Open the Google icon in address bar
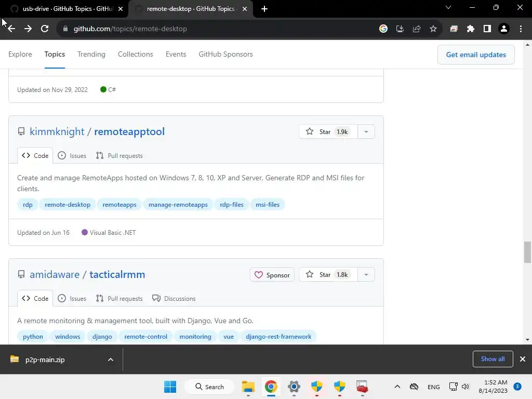Image resolution: width=532 pixels, height=399 pixels. (x=383, y=29)
